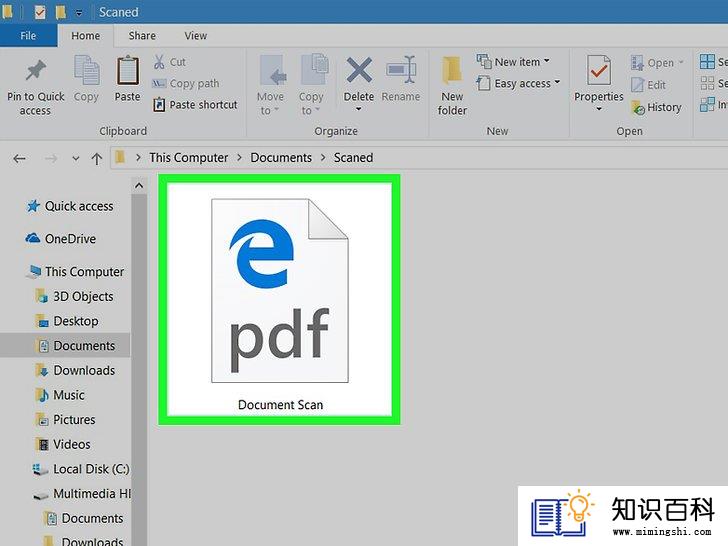Expand chevron after This Computer breadcrumb
Image resolution: width=728 pixels, height=546 pixels.
pyautogui.click(x=240, y=158)
